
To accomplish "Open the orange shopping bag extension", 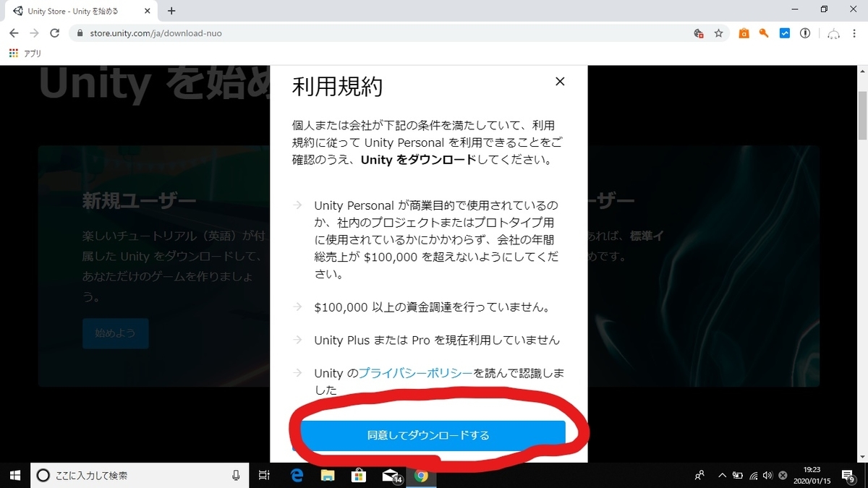I will [x=744, y=33].
